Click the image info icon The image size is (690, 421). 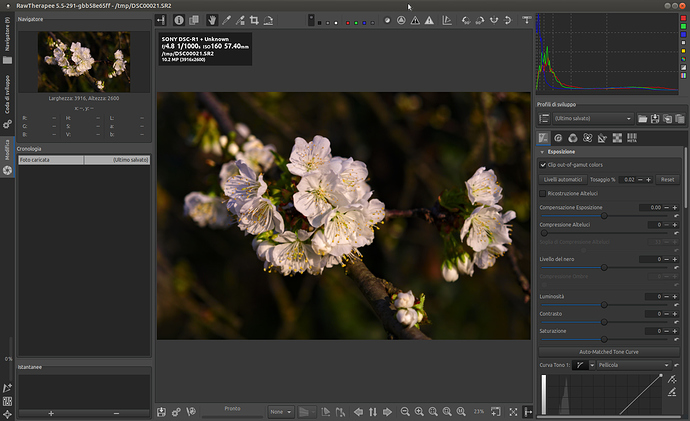179,19
